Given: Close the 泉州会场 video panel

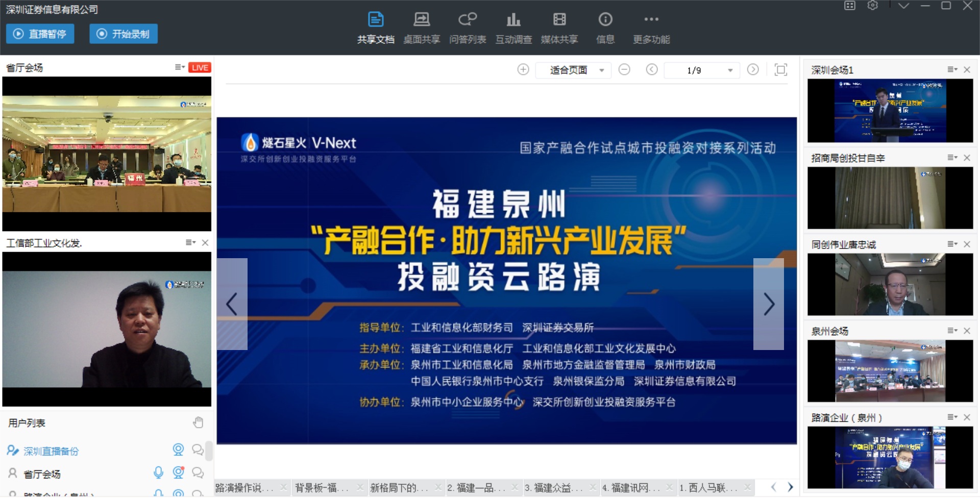Looking at the screenshot, I should 967,331.
